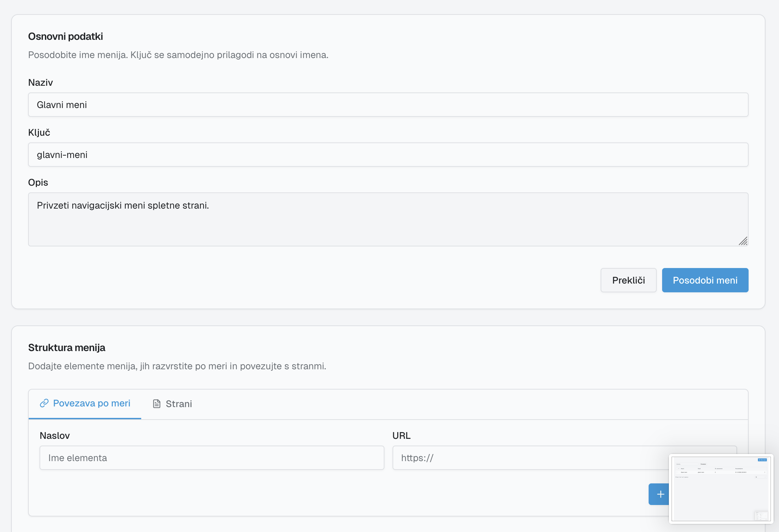This screenshot has width=779, height=532.
Task: Click the Osnovni podatki section heading
Action: point(66,36)
